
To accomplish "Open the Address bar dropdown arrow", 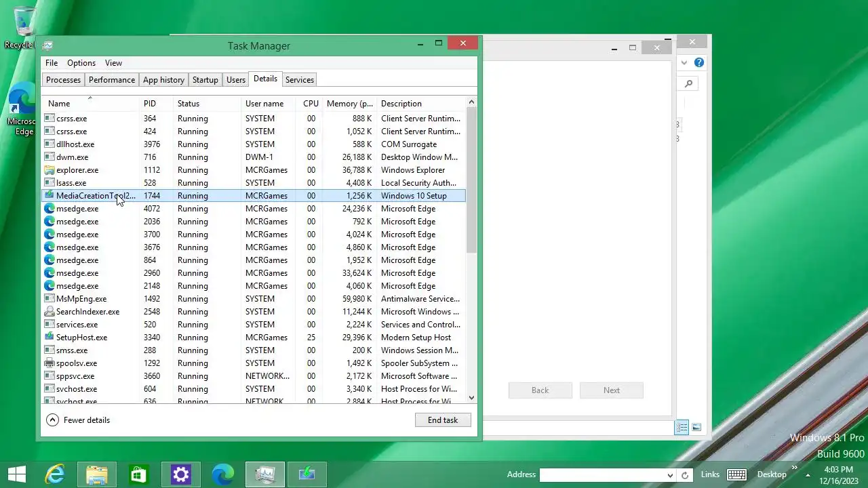I will [670, 475].
